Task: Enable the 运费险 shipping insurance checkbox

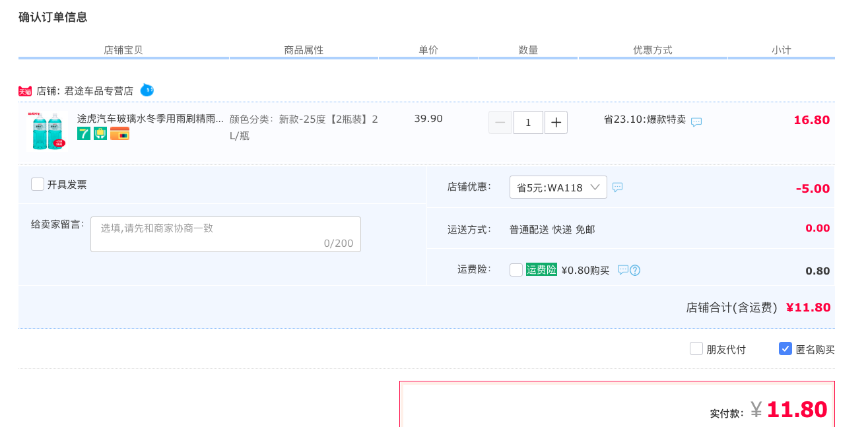Action: pos(516,270)
